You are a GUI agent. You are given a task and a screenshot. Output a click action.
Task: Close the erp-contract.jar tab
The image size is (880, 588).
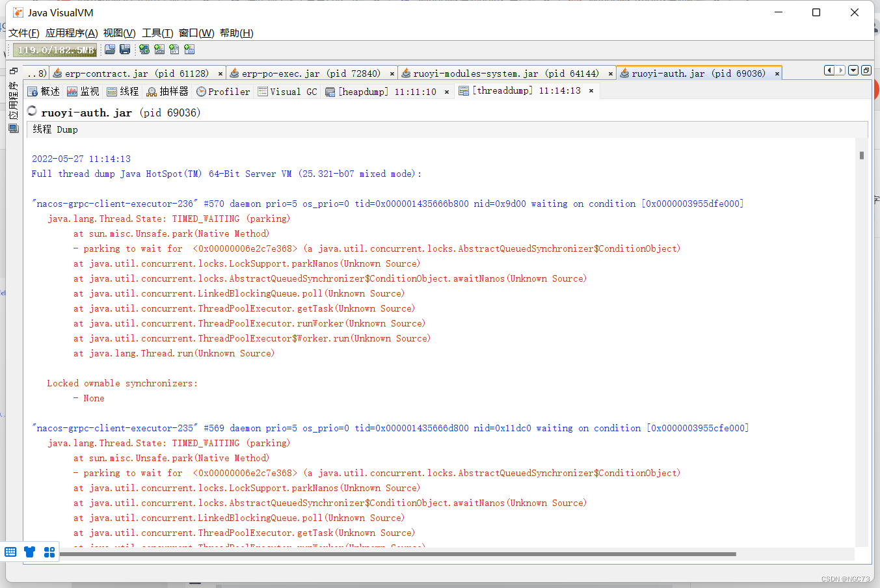click(x=220, y=74)
